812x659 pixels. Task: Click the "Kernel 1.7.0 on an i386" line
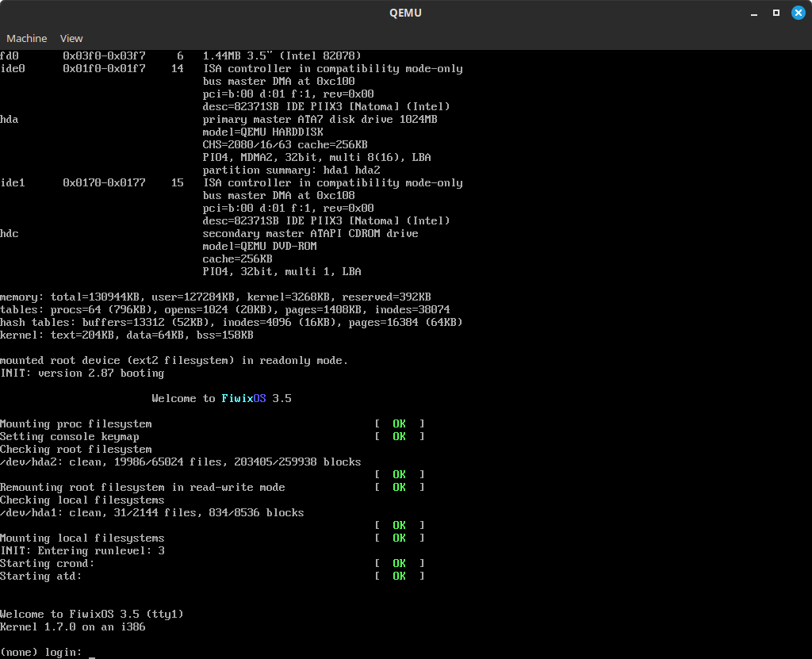pos(73,626)
